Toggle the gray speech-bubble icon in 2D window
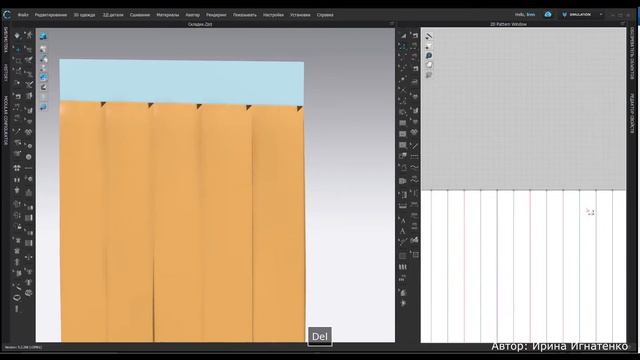 click(x=429, y=75)
